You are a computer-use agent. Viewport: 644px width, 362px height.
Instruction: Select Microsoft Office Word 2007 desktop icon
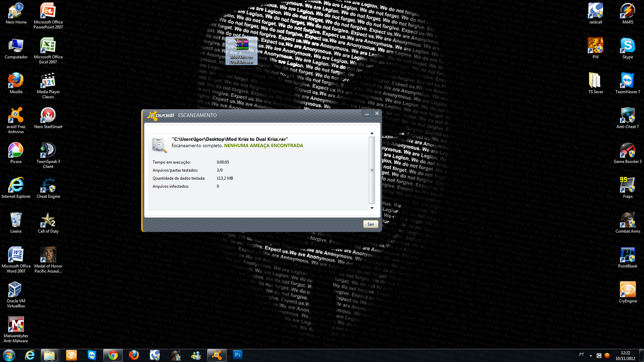coord(16,260)
